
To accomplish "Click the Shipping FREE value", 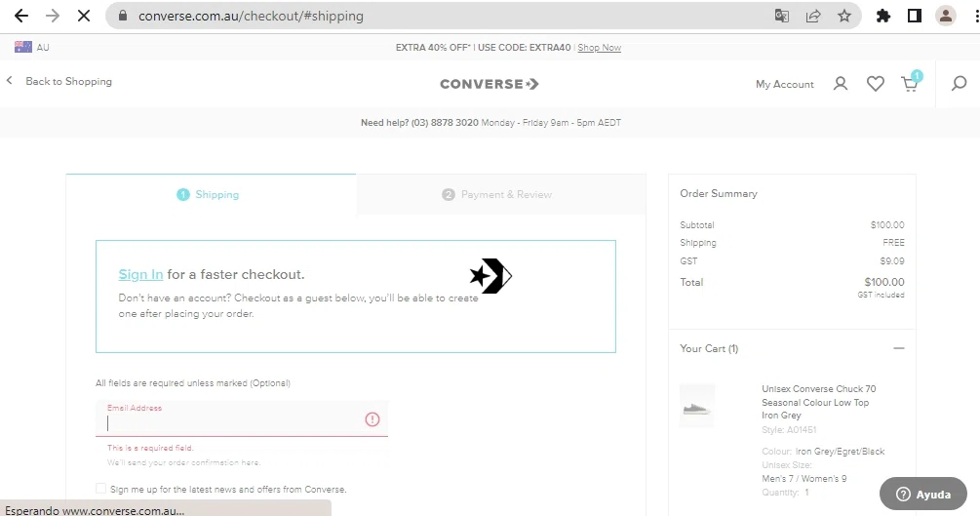I will 893,242.
